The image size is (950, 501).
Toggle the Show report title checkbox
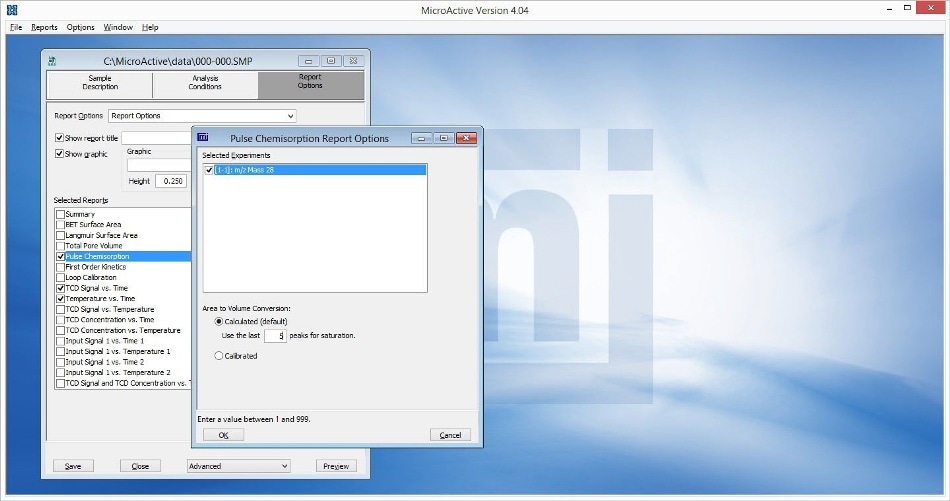point(59,138)
